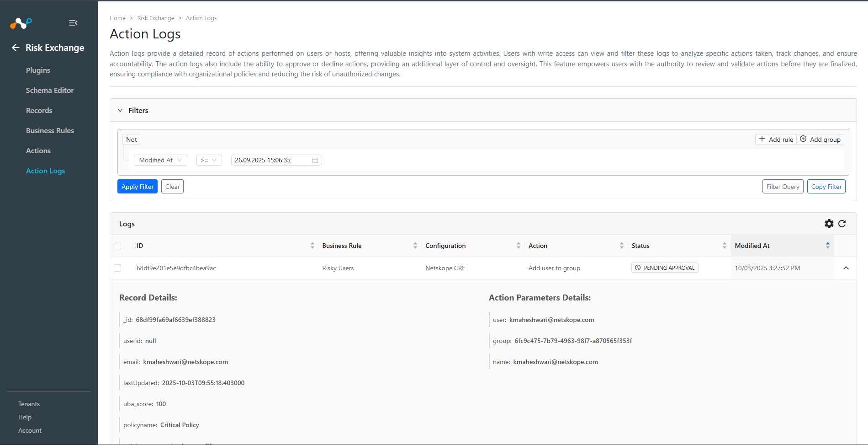This screenshot has height=445, width=868.
Task: Click the Risk Exchange sidebar heading
Action: (55, 48)
